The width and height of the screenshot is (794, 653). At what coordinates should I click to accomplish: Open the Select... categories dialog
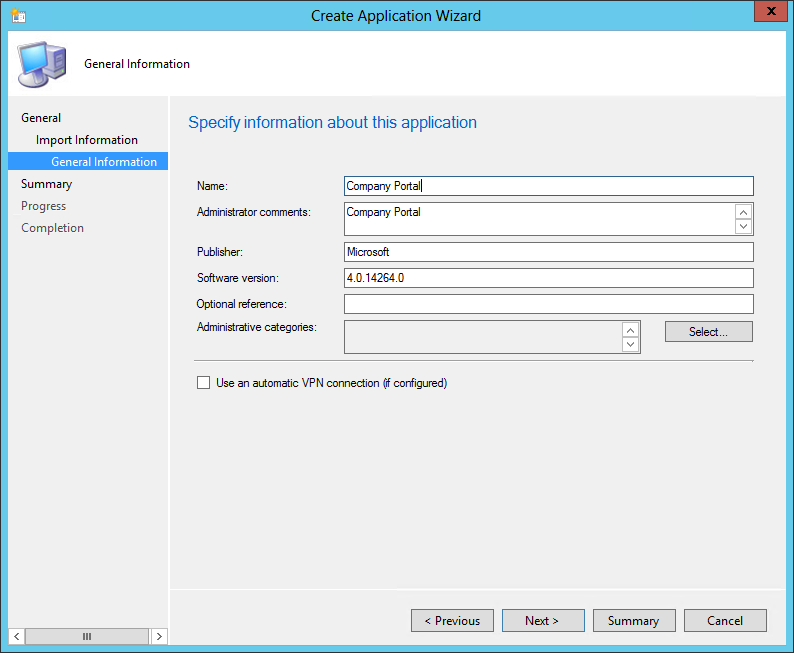(x=708, y=332)
